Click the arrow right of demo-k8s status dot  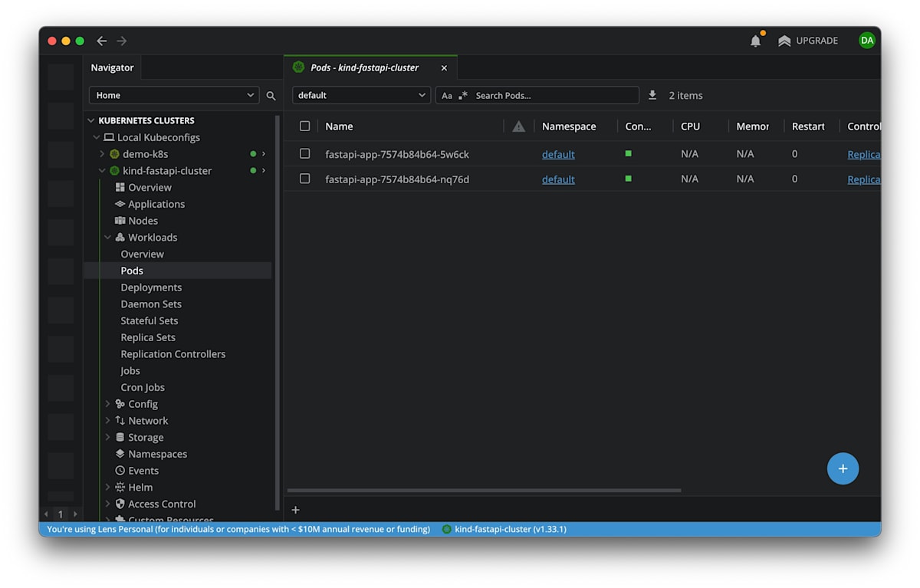(x=264, y=154)
